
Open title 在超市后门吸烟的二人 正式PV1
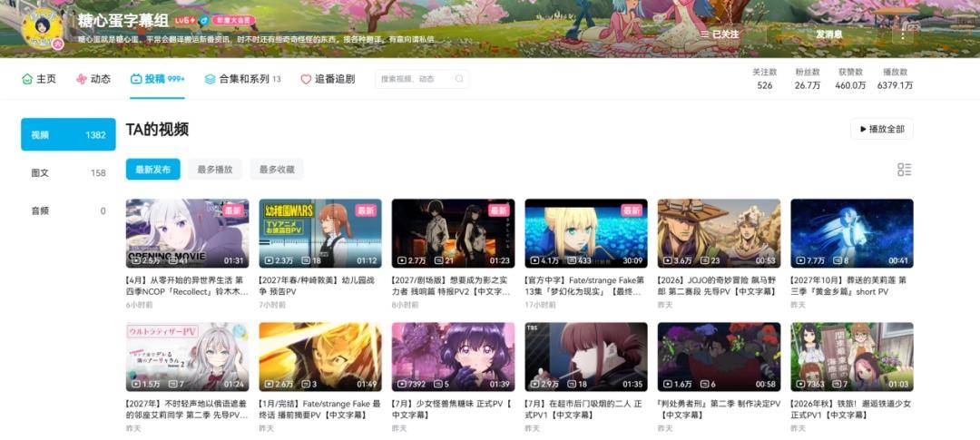(x=583, y=409)
